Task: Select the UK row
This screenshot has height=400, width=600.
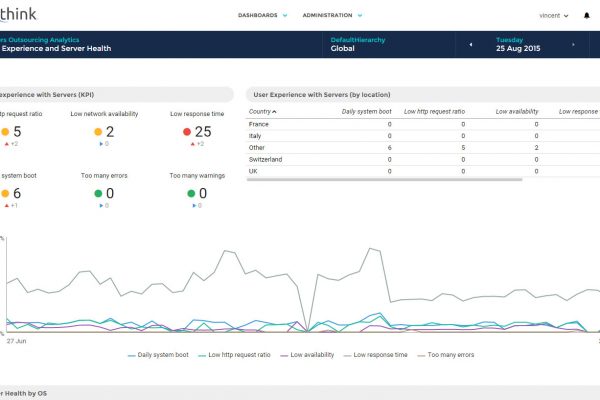Action: point(422,171)
